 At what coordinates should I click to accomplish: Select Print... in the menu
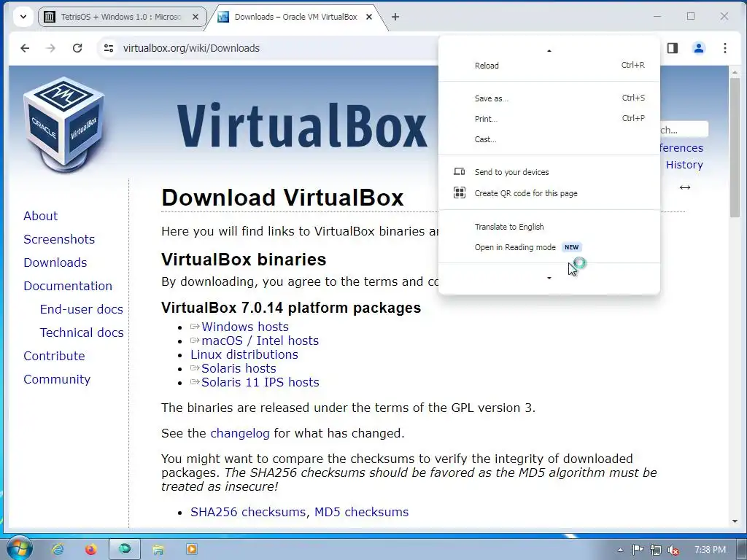point(549,119)
